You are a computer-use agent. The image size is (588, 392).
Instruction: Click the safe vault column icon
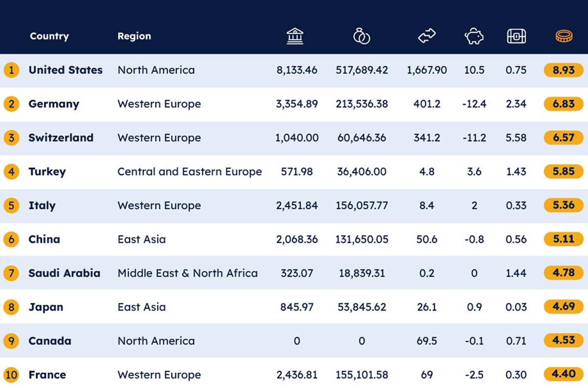pos(516,36)
